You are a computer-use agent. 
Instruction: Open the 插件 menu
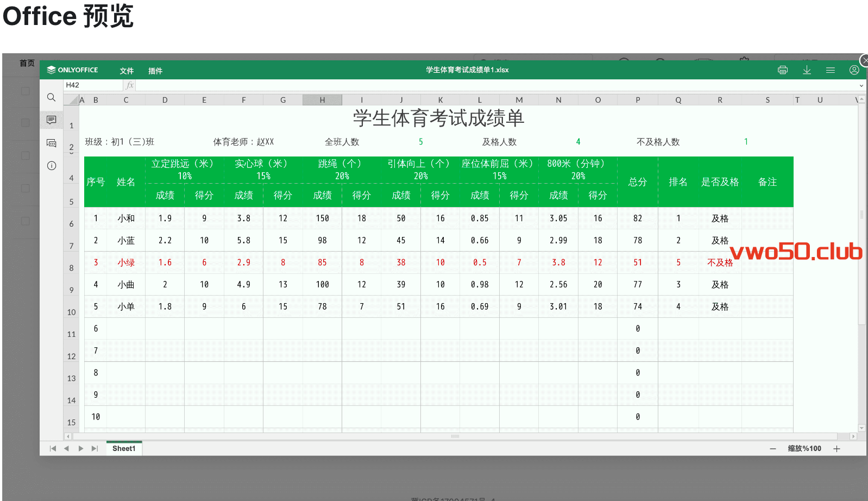[155, 71]
